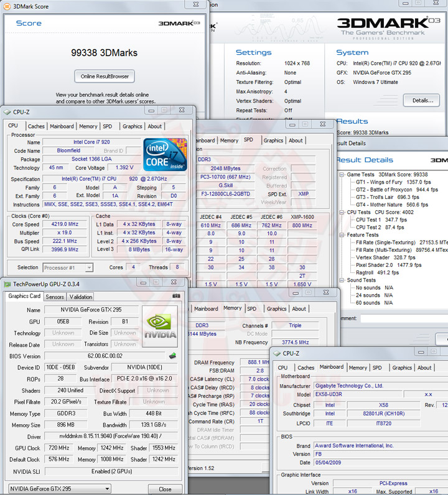This screenshot has height=495, width=448.
Task: Select GT2 - Battle of Proxycon result row
Action: 397,190
